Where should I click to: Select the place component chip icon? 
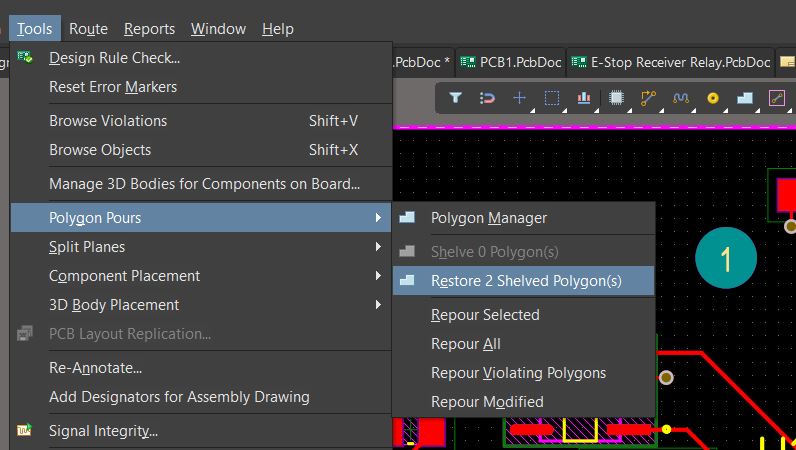tap(616, 98)
